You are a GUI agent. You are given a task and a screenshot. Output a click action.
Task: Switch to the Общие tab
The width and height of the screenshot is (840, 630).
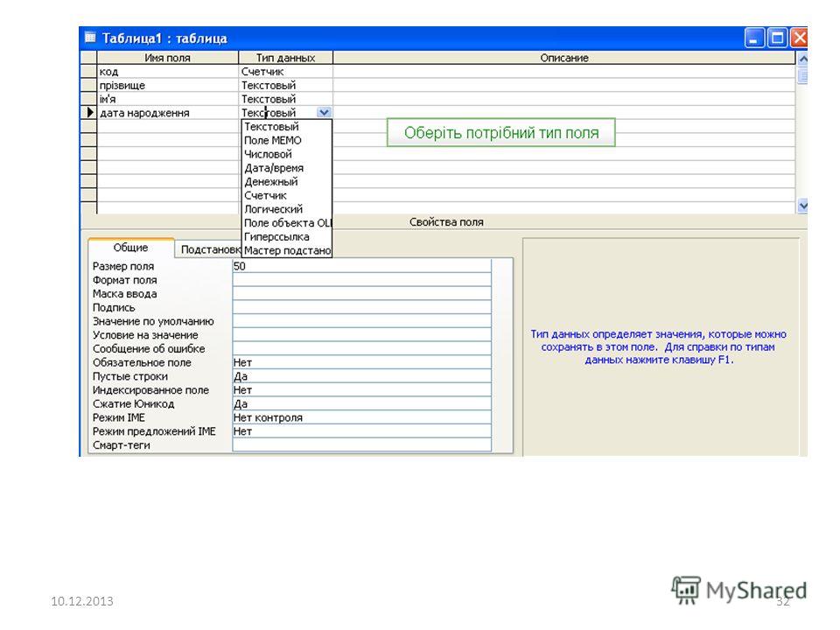[x=130, y=248]
